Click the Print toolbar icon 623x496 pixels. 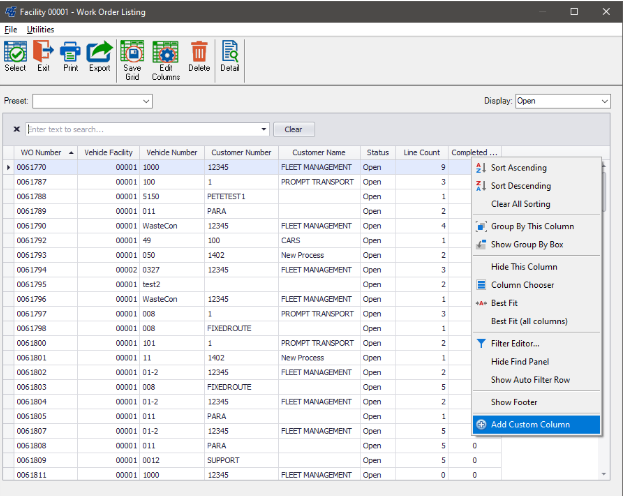pyautogui.click(x=70, y=57)
